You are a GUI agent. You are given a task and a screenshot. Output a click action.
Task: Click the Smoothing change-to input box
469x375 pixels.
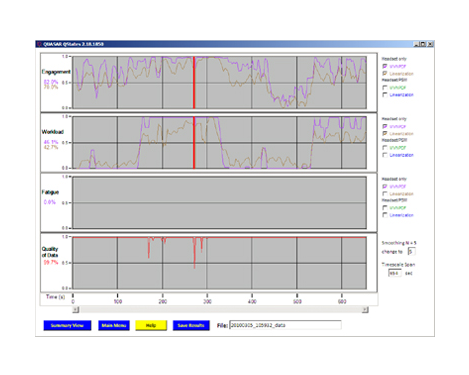click(x=412, y=252)
